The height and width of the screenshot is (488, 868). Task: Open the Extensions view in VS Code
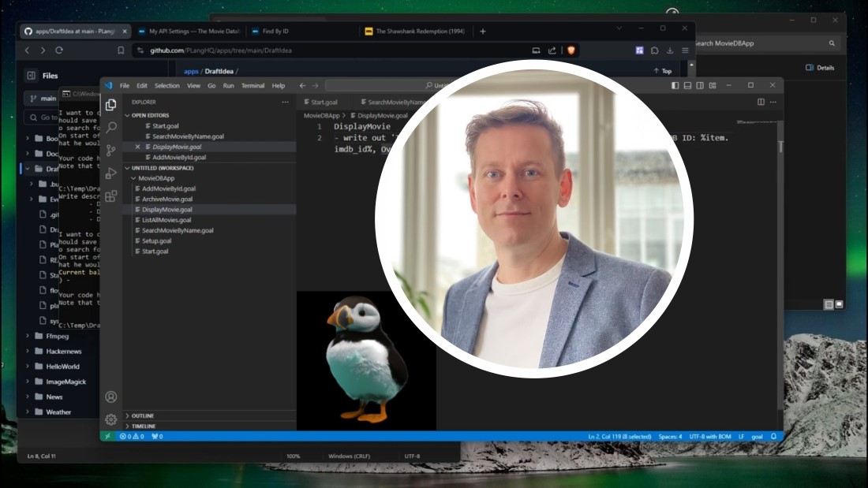[110, 196]
